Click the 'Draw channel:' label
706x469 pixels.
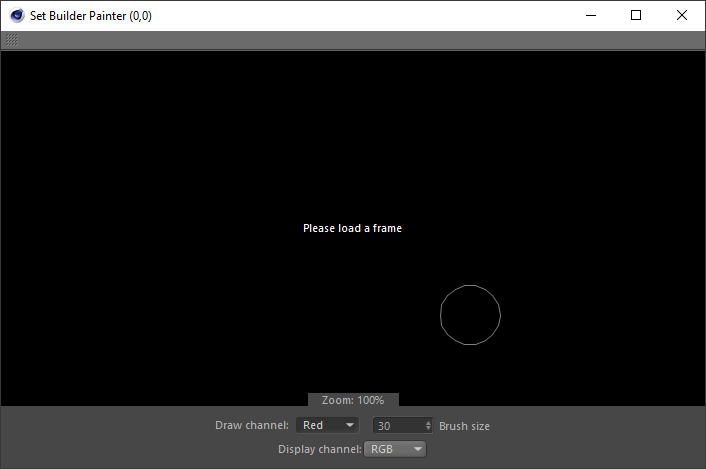point(252,425)
